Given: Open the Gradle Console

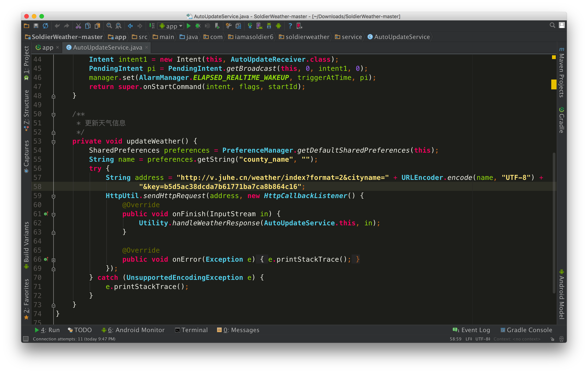Looking at the screenshot, I should tap(526, 330).
